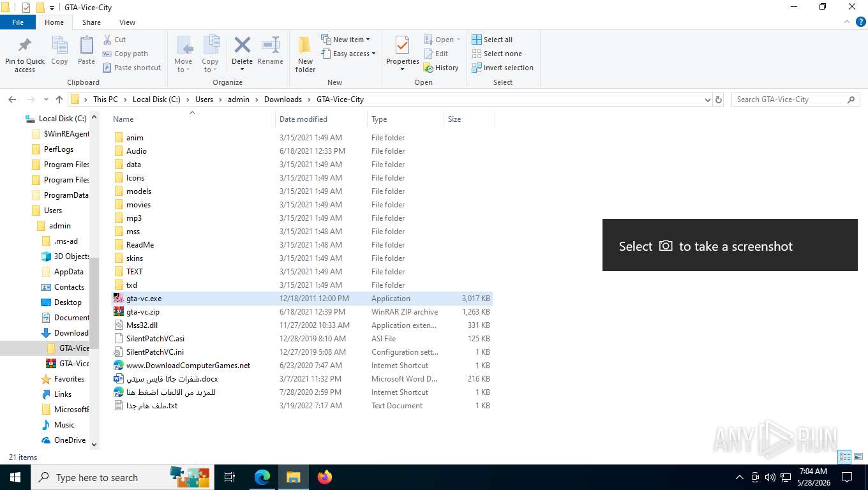Viewport: 868px width, 490px height.
Task: Click the taskbar volume speaker icon
Action: [x=770, y=477]
